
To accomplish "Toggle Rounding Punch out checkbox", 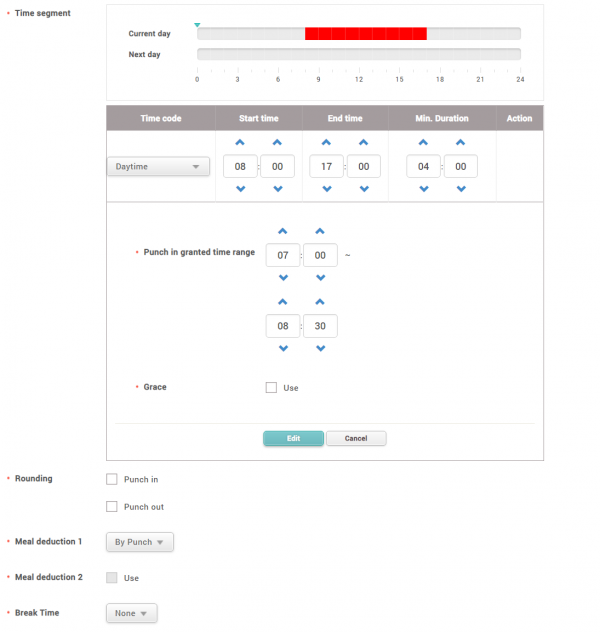I will point(112,507).
